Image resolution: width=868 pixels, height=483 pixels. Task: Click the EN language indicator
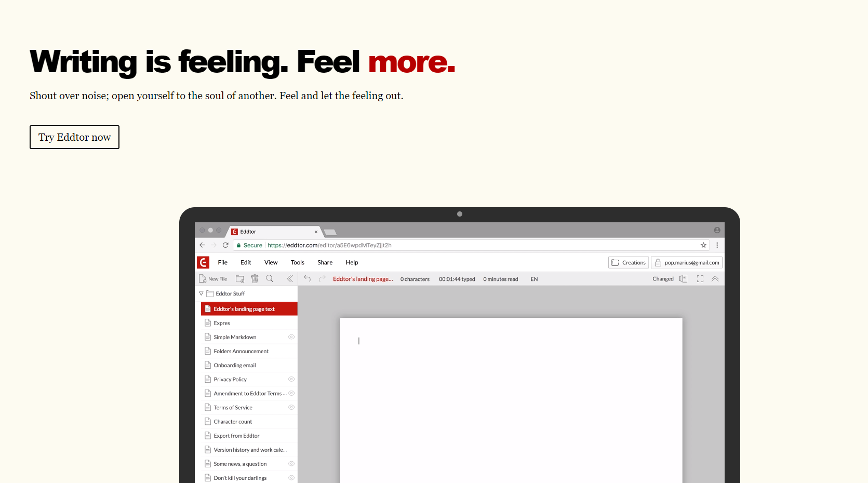pyautogui.click(x=534, y=279)
